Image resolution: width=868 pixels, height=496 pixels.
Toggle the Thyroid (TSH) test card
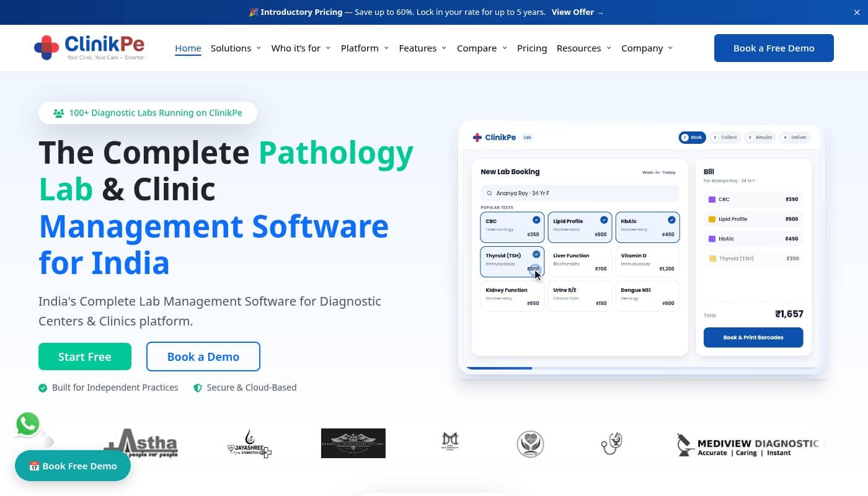click(x=512, y=262)
